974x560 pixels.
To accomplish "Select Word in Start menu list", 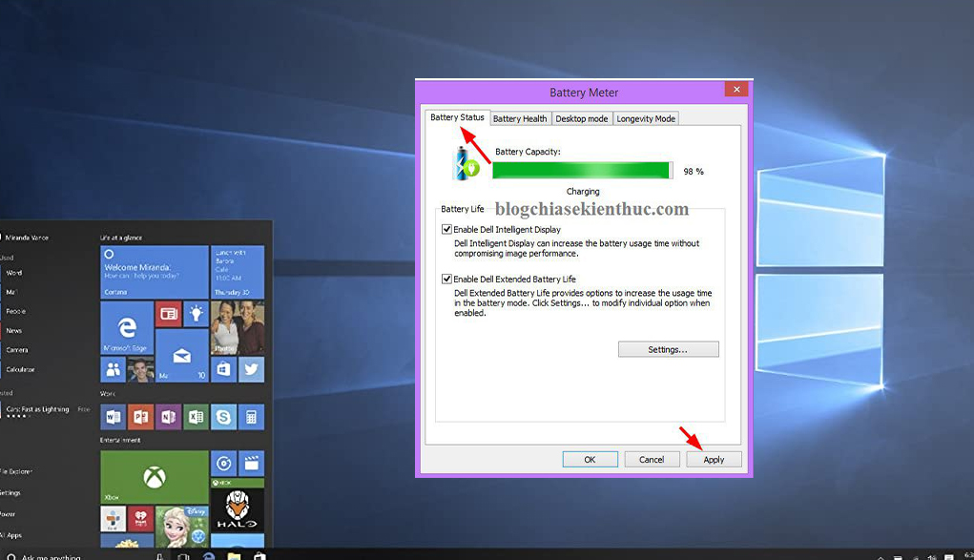I will click(13, 273).
